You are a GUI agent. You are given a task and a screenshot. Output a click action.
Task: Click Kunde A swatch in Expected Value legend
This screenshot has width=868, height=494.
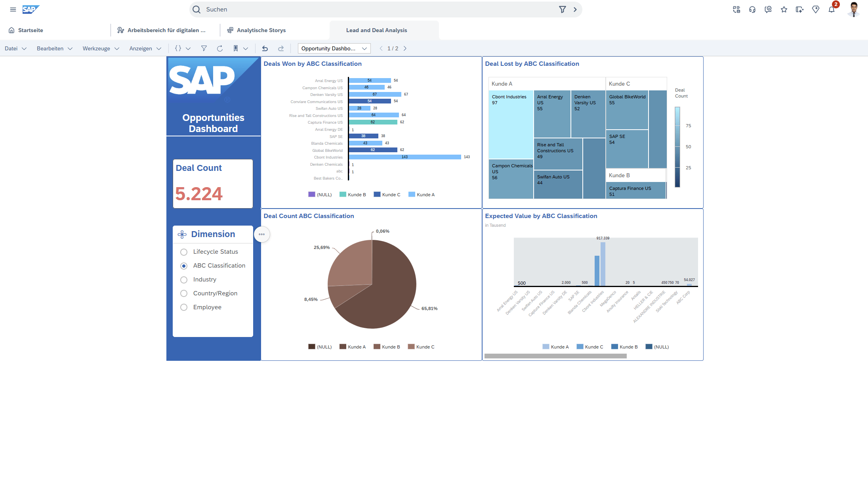point(546,347)
